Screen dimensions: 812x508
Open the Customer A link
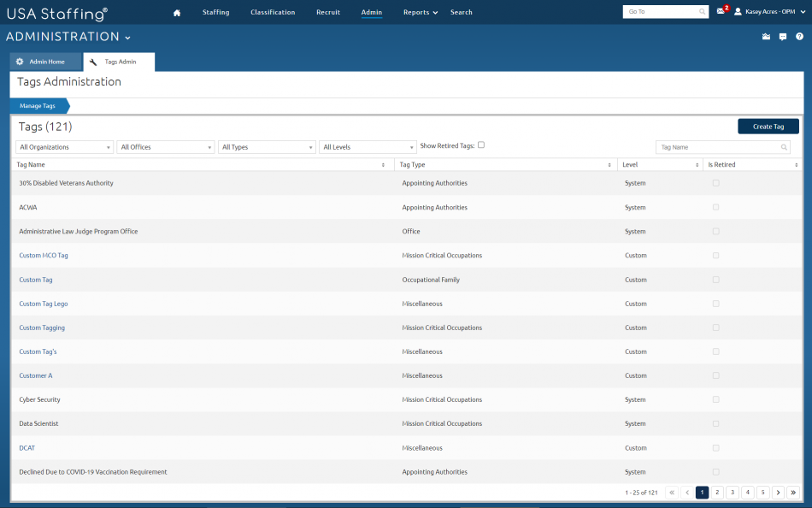tap(36, 375)
